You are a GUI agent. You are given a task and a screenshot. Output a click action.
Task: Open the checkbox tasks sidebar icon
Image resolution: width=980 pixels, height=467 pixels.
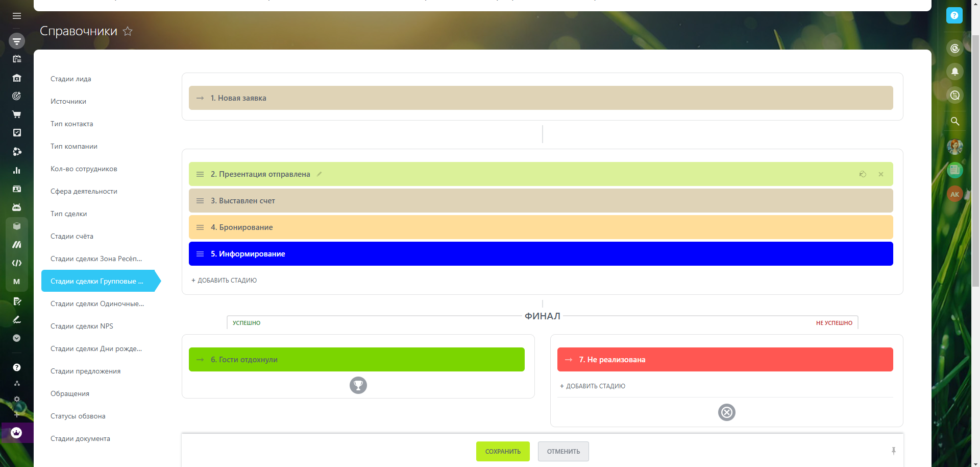(17, 133)
